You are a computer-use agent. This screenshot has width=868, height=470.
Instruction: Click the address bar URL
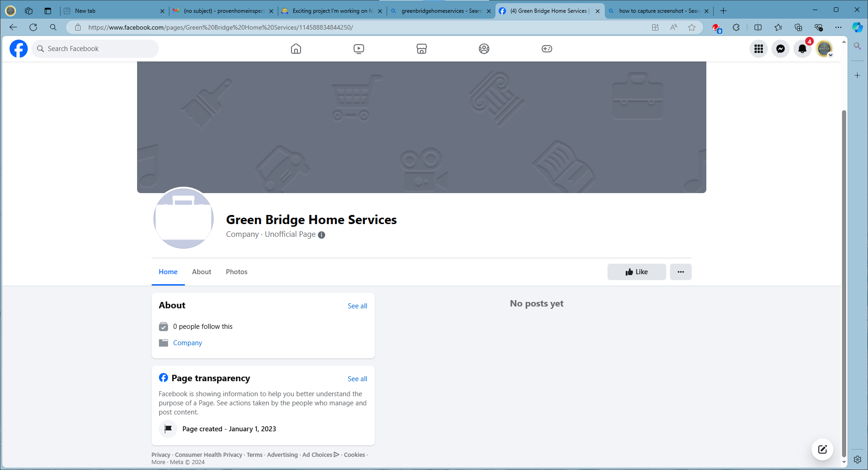point(220,27)
